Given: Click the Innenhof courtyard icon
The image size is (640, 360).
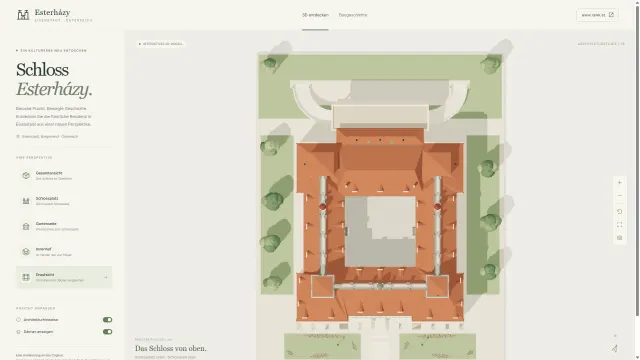Looking at the screenshot, I should 26,252.
